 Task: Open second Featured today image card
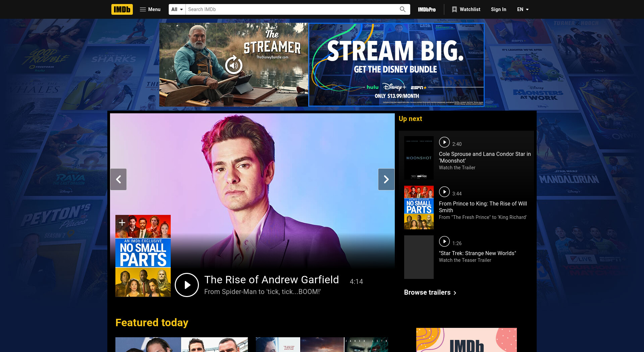point(322,345)
